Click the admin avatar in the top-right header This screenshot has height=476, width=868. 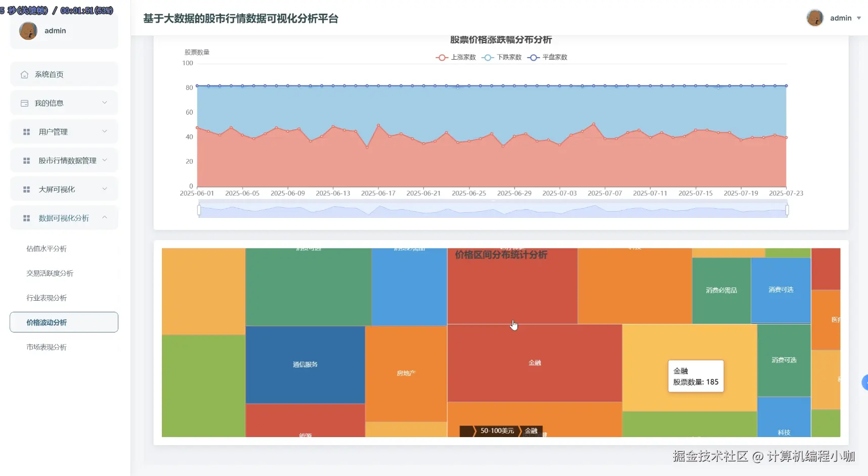815,18
